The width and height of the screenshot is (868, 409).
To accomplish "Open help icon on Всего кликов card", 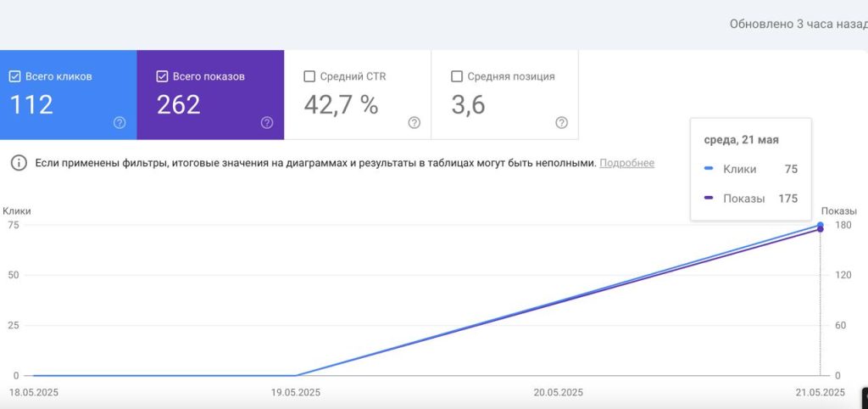I will pyautogui.click(x=120, y=123).
